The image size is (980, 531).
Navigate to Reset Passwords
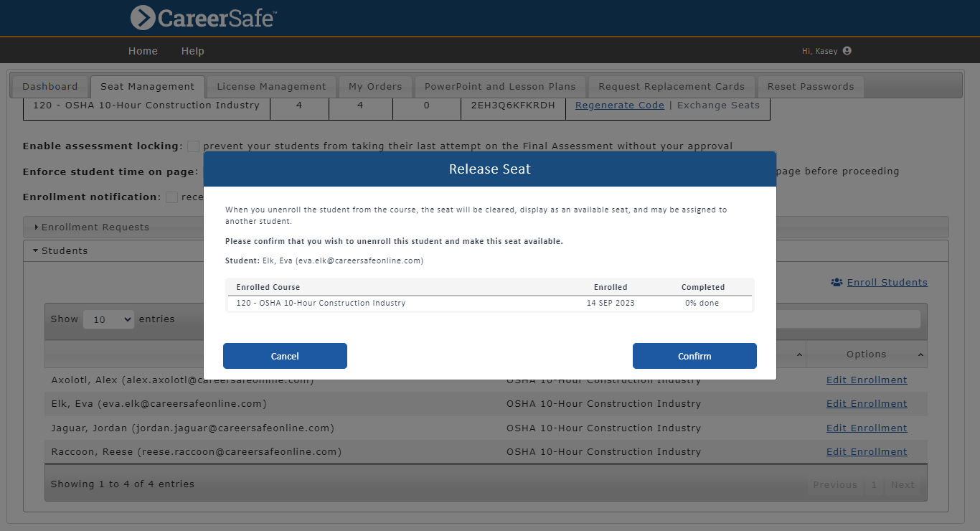tap(811, 85)
